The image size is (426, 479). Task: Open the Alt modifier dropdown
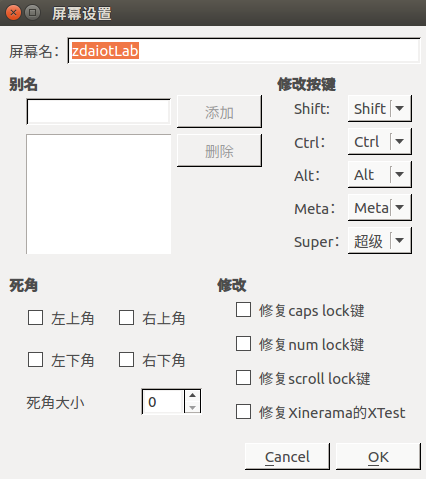[x=380, y=174]
